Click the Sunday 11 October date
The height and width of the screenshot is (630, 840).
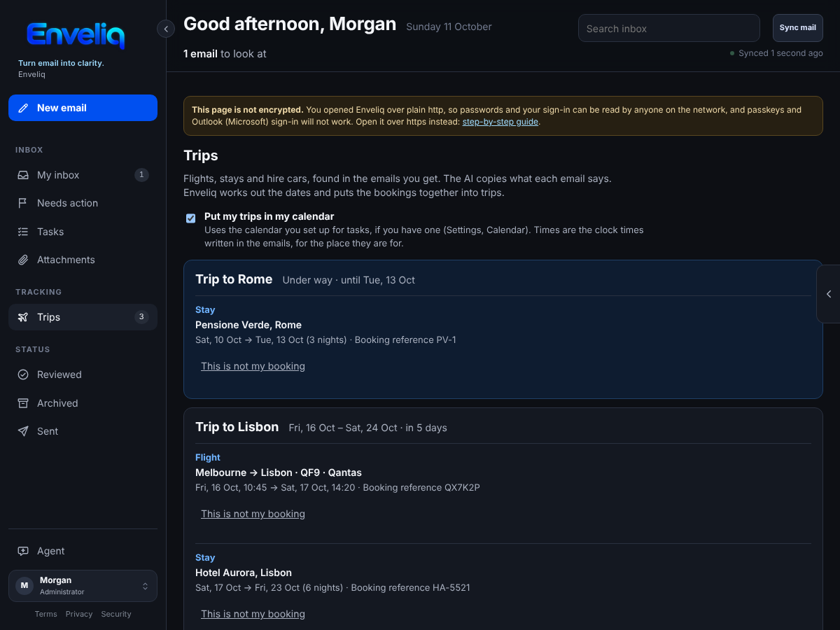(x=449, y=27)
